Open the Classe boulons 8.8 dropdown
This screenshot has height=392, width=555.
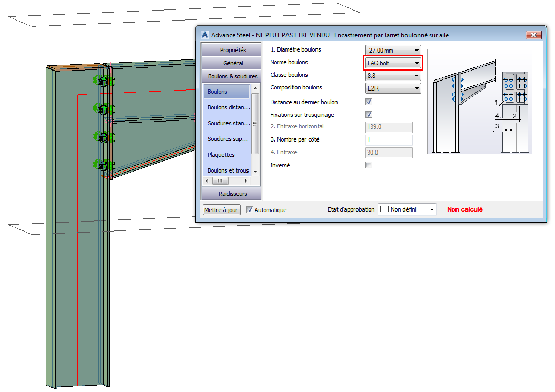[x=393, y=76]
